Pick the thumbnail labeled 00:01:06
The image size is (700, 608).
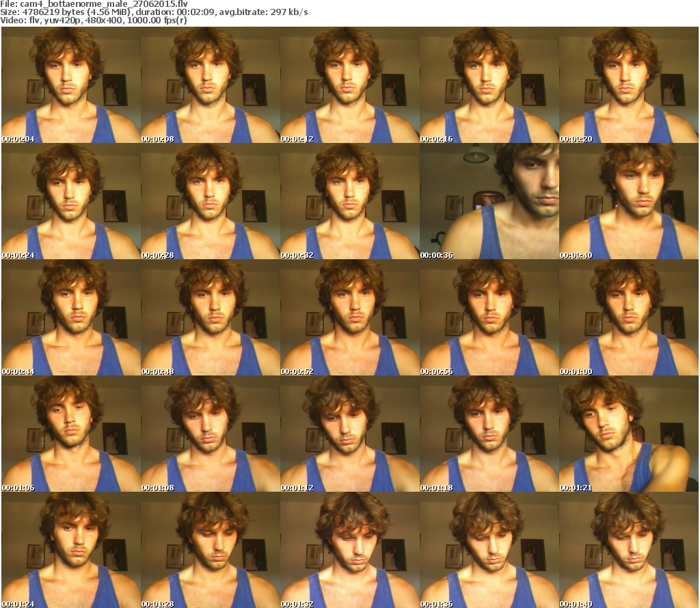[71, 434]
